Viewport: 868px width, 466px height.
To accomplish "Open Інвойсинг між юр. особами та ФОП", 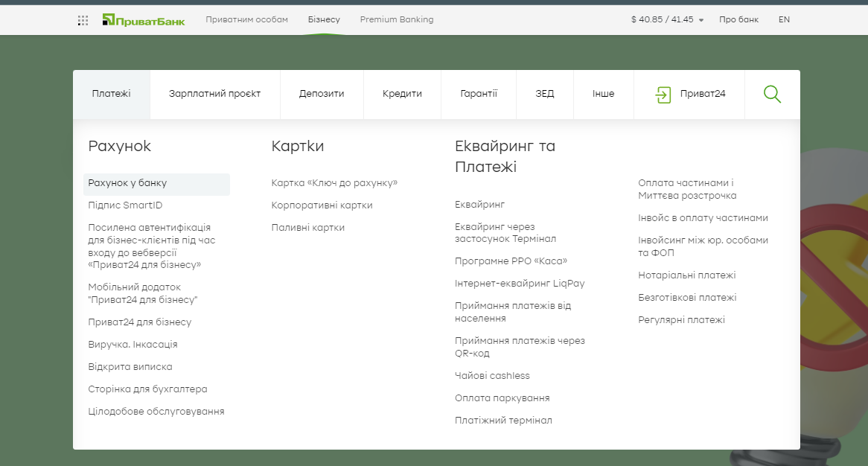I will (x=703, y=247).
